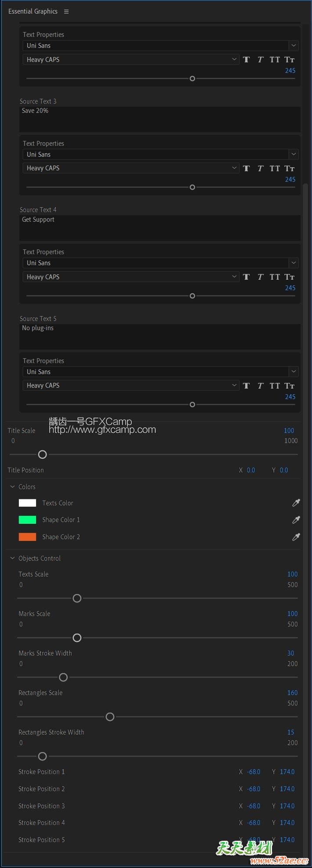This screenshot has width=312, height=868.
Task: Click the Title Scale slider handle
Action: 42,454
